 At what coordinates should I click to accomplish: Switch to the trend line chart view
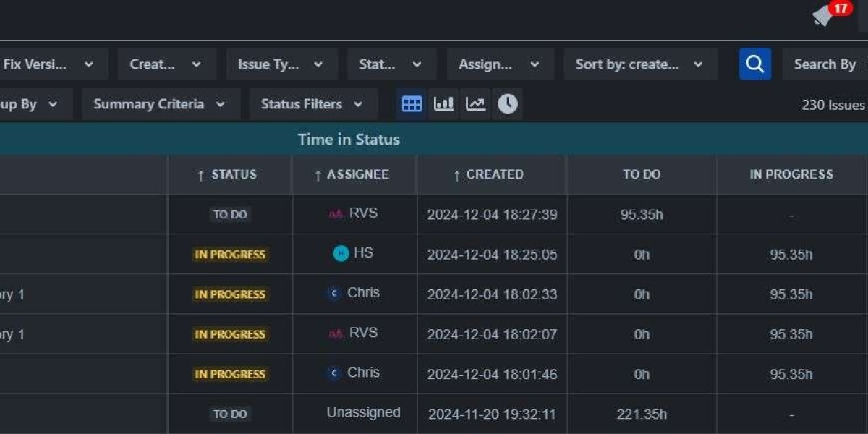coord(475,103)
